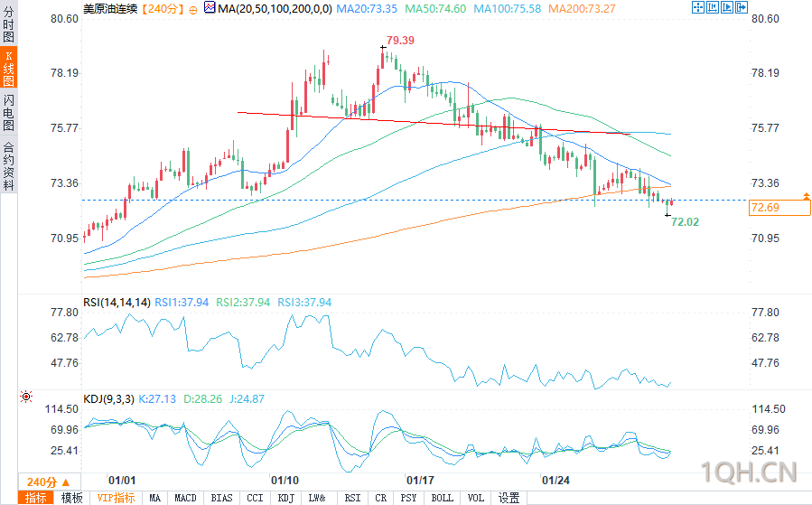Click the MA200:73.27 value

click(582, 9)
